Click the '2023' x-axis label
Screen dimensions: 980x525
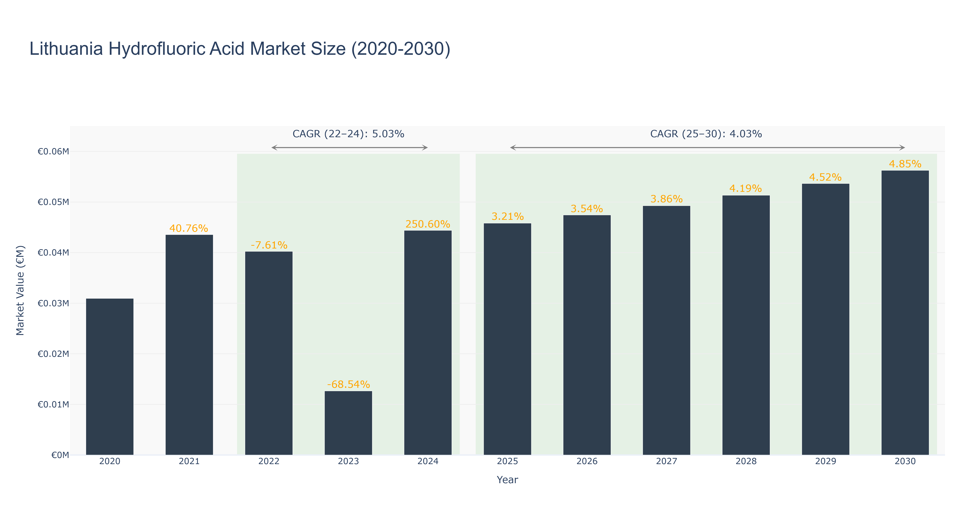coord(348,461)
